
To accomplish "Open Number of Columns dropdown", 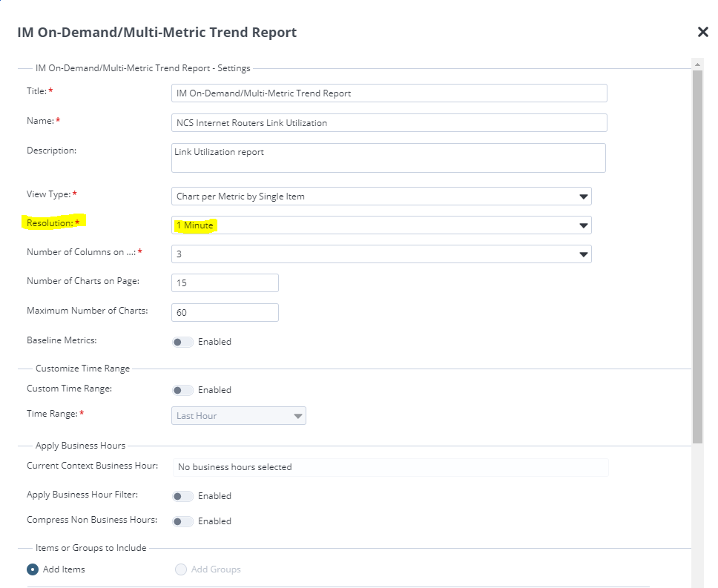I will pos(381,254).
